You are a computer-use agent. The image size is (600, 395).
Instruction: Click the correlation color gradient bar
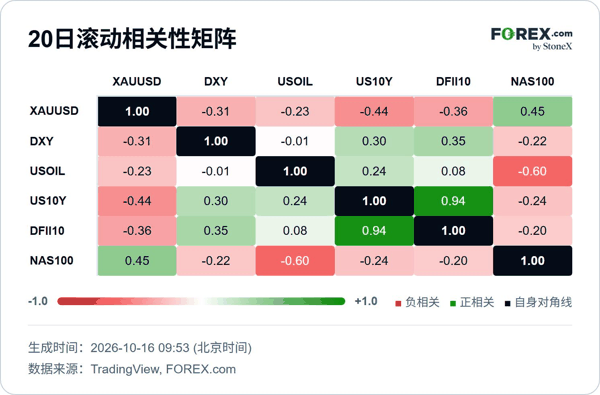201,302
